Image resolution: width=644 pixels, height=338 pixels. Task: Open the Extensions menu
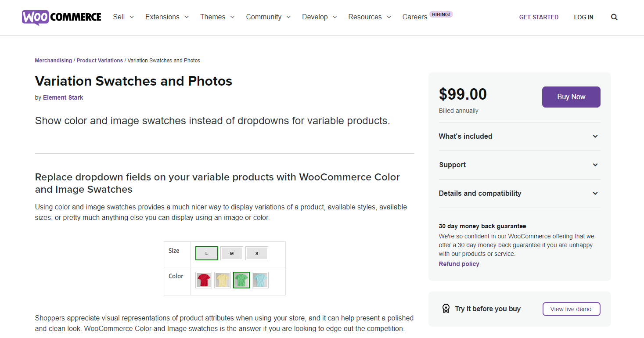167,17
